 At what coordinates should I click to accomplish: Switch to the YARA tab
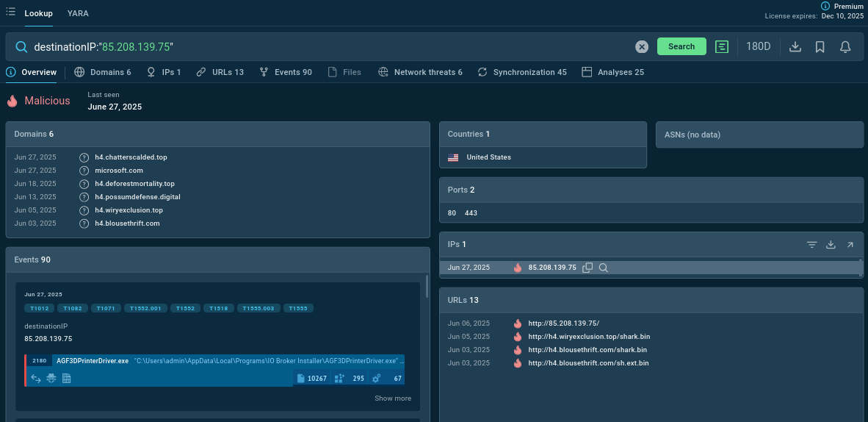coord(78,13)
